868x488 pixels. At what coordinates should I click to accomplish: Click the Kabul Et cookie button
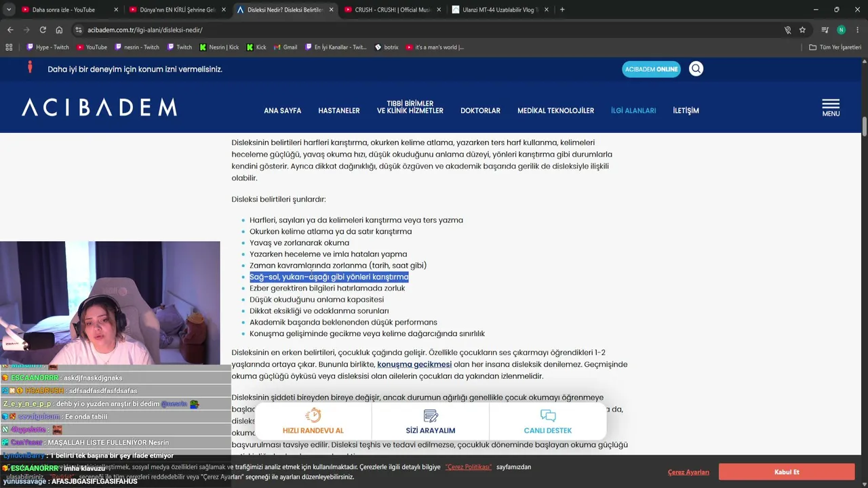pos(787,472)
